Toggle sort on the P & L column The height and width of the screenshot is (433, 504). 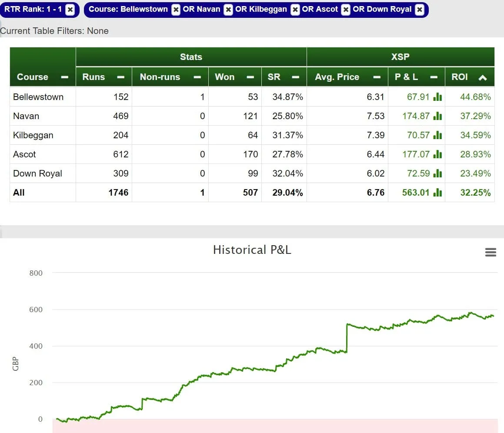pyautogui.click(x=434, y=77)
